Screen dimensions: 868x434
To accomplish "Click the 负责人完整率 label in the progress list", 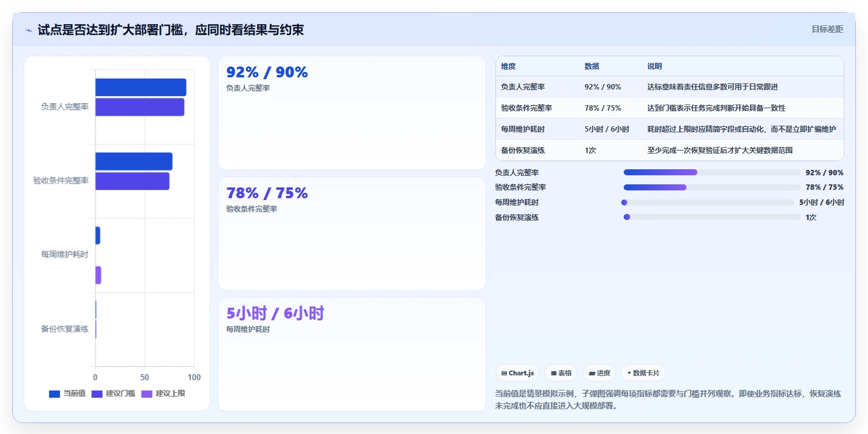I will [x=517, y=172].
